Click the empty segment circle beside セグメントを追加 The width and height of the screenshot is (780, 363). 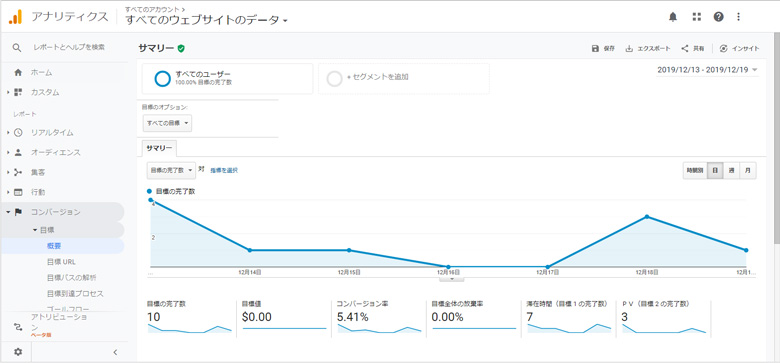335,79
